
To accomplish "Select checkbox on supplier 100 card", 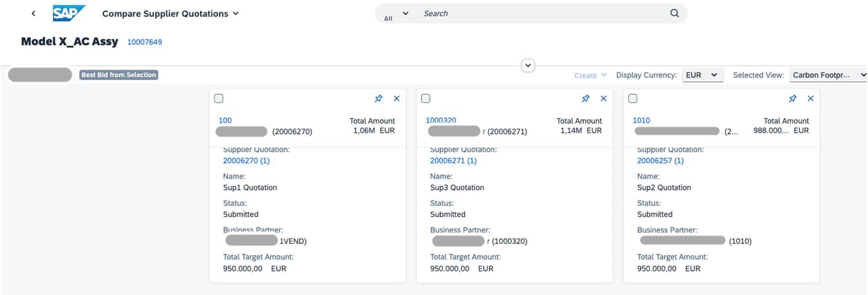I will click(219, 98).
